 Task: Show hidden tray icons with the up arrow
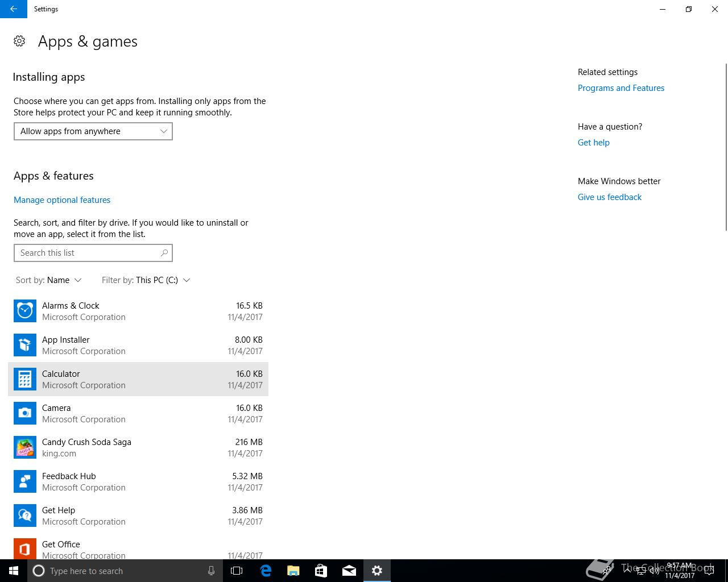[627, 571]
